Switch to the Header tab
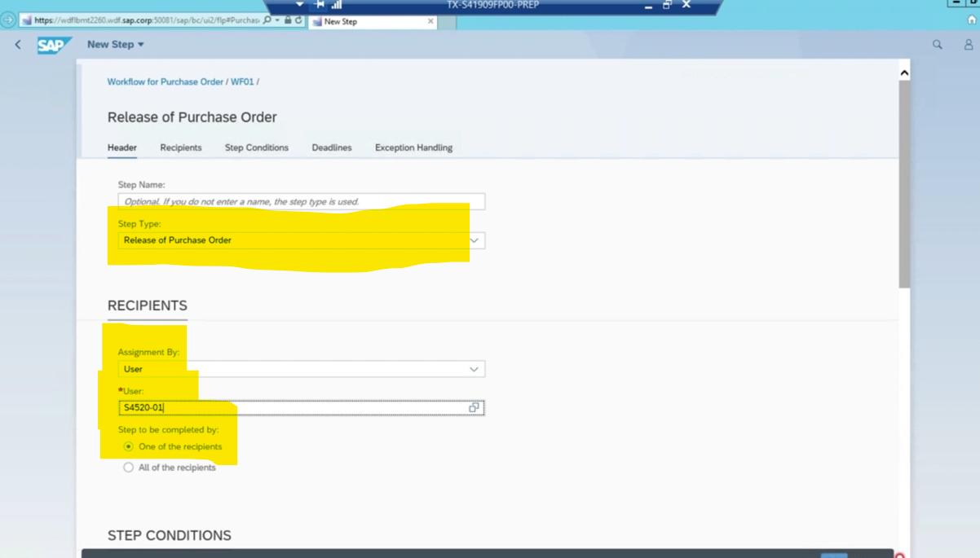The image size is (980, 558). click(122, 147)
